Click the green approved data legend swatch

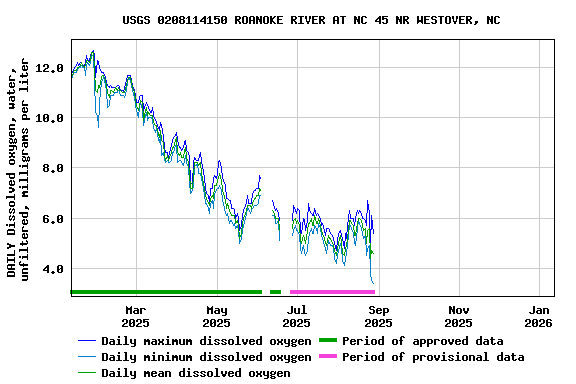328,340
